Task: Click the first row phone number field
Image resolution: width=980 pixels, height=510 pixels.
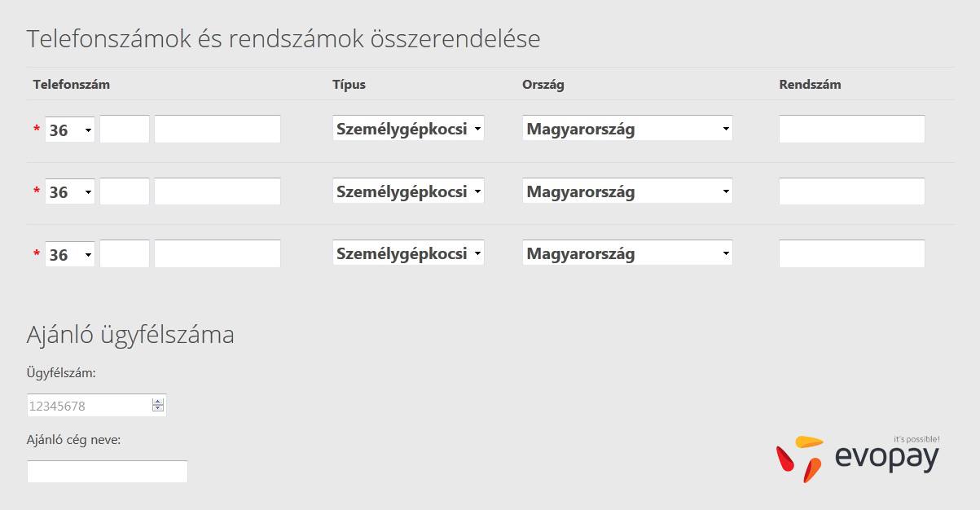Action: [218, 129]
